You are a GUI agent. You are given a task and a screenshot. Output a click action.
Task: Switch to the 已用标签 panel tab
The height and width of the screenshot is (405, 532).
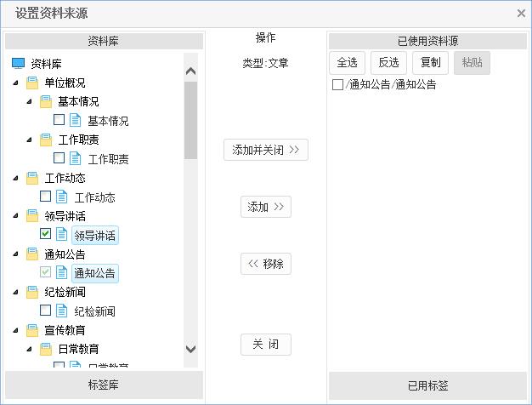coord(427,385)
